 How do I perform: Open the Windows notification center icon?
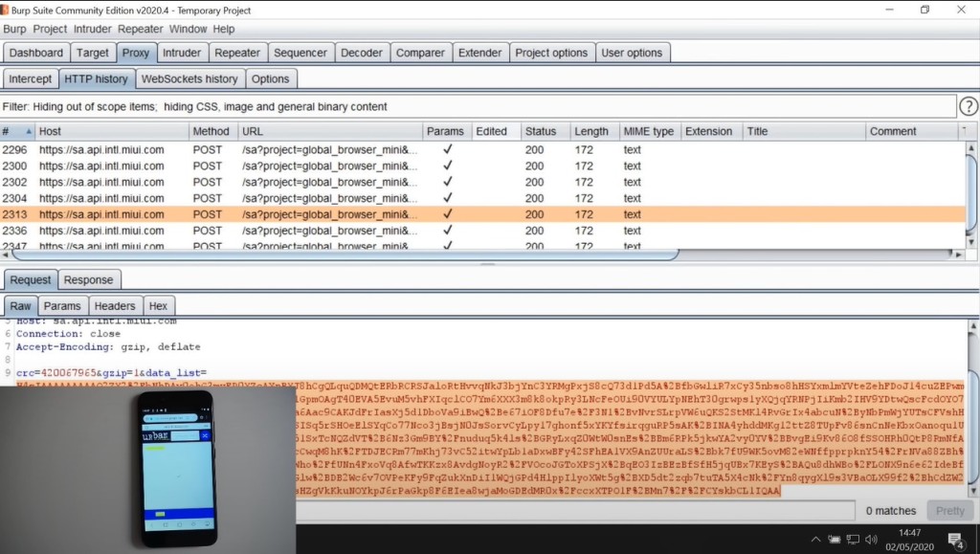(x=956, y=540)
